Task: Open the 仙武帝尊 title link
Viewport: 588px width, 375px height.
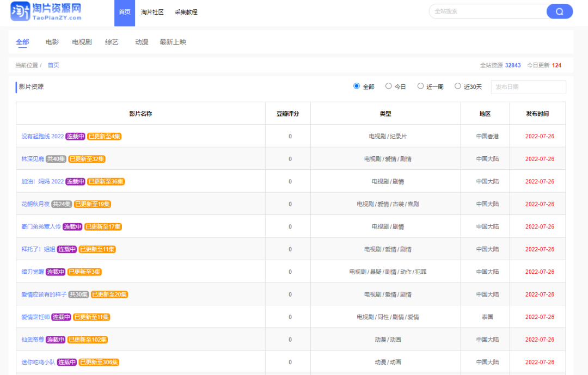Action: click(33, 340)
